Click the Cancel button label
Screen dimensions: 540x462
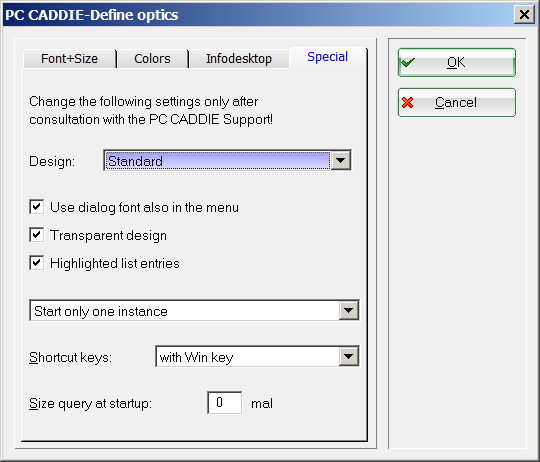pos(456,103)
